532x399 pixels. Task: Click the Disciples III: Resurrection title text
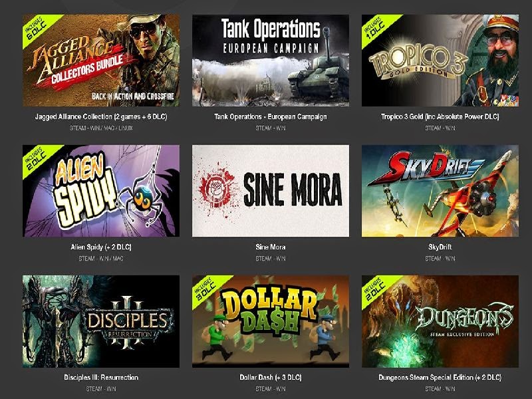click(101, 377)
